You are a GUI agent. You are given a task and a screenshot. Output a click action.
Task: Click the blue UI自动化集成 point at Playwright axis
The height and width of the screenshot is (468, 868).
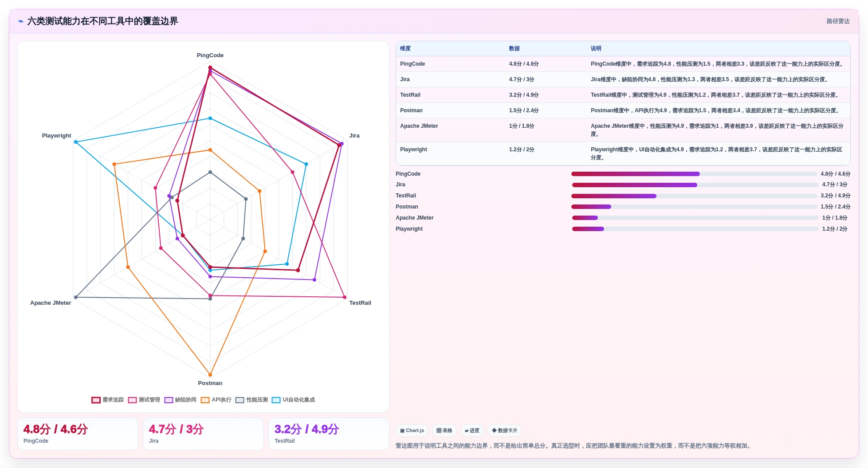76,142
